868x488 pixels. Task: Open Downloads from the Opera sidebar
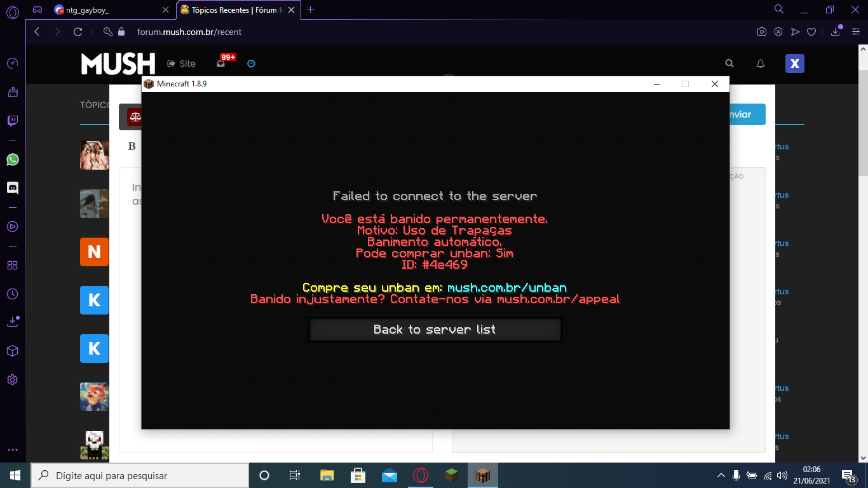tap(13, 322)
